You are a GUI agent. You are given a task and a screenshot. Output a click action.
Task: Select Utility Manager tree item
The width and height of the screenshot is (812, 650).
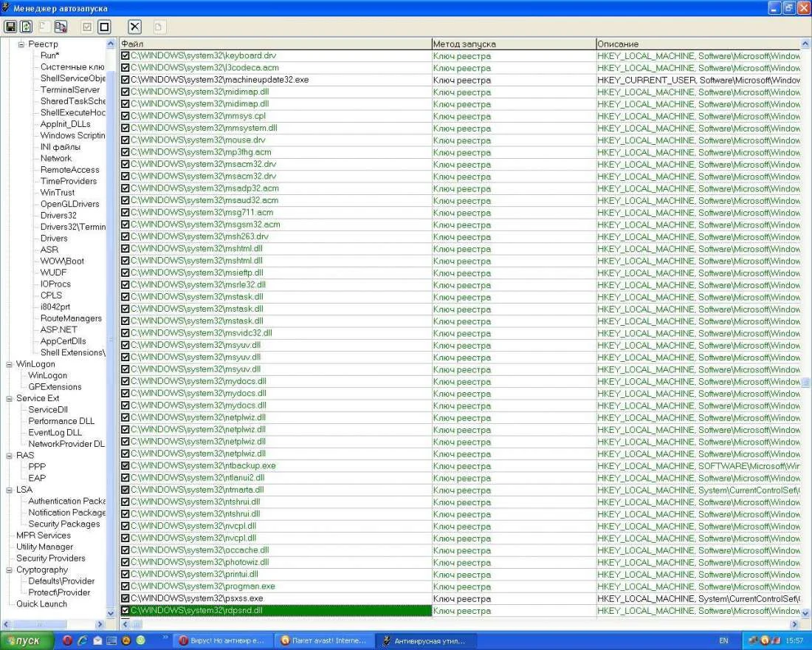click(44, 547)
